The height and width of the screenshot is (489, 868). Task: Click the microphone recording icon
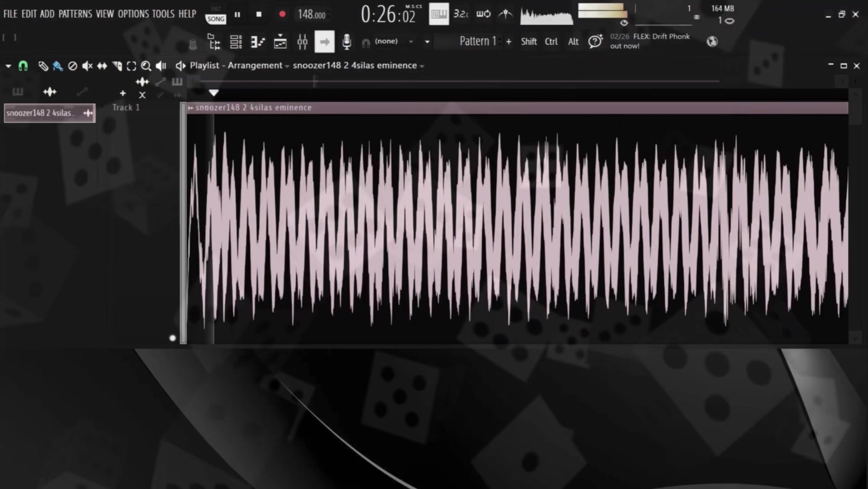pyautogui.click(x=346, y=42)
